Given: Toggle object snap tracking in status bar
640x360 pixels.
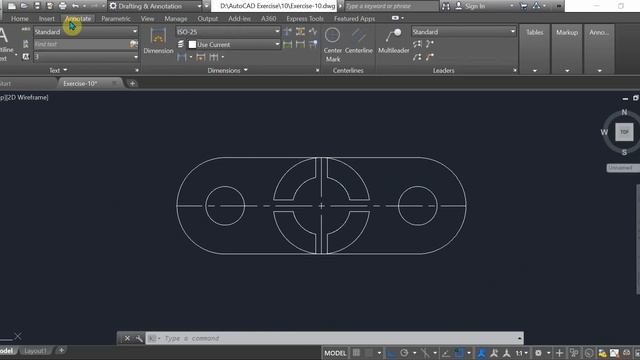Looking at the screenshot, I should [x=445, y=353].
